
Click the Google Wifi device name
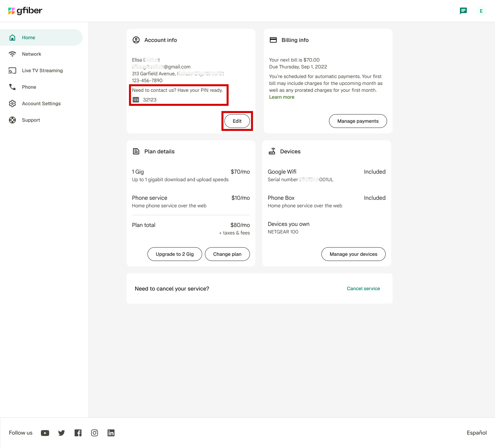282,172
